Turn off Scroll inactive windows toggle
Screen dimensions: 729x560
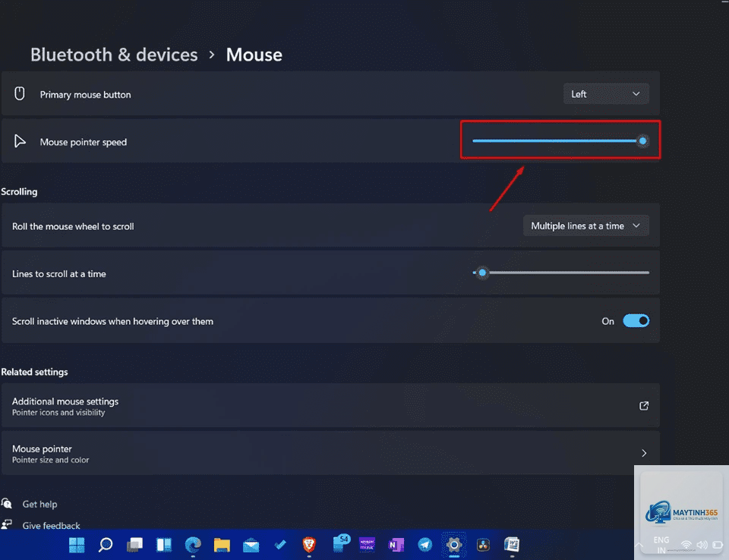636,321
